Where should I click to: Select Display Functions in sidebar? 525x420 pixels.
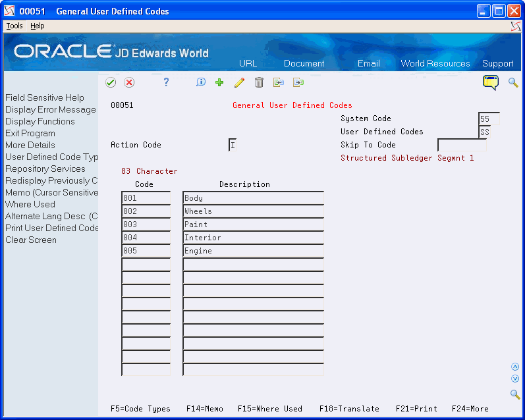(x=40, y=122)
